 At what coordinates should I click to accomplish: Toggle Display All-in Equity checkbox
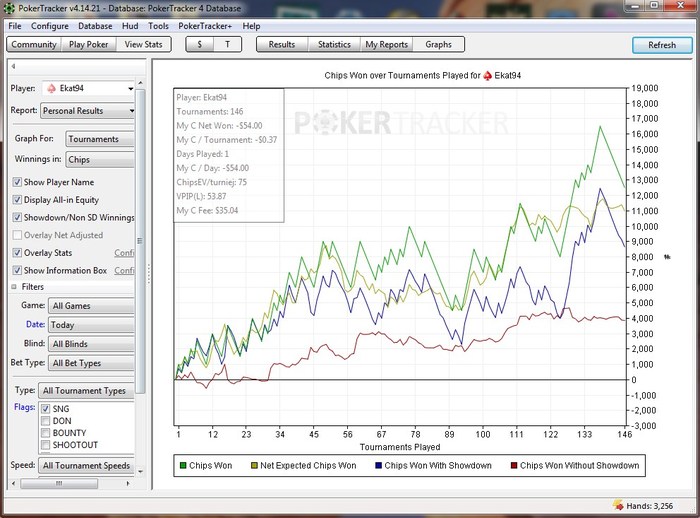(x=17, y=200)
